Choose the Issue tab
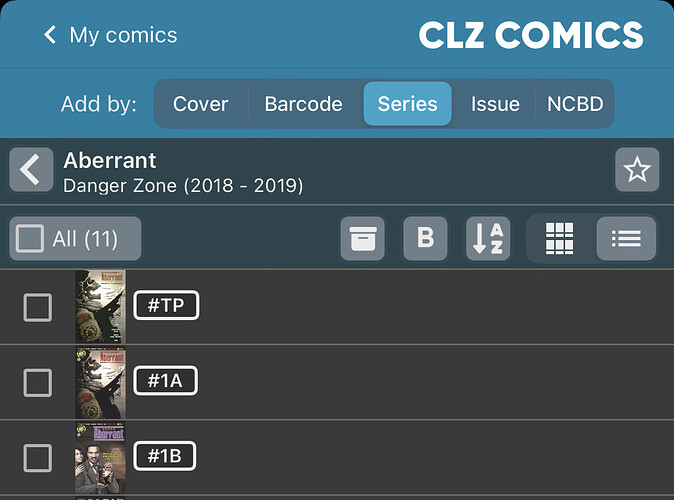This screenshot has height=500, width=674. click(x=495, y=104)
